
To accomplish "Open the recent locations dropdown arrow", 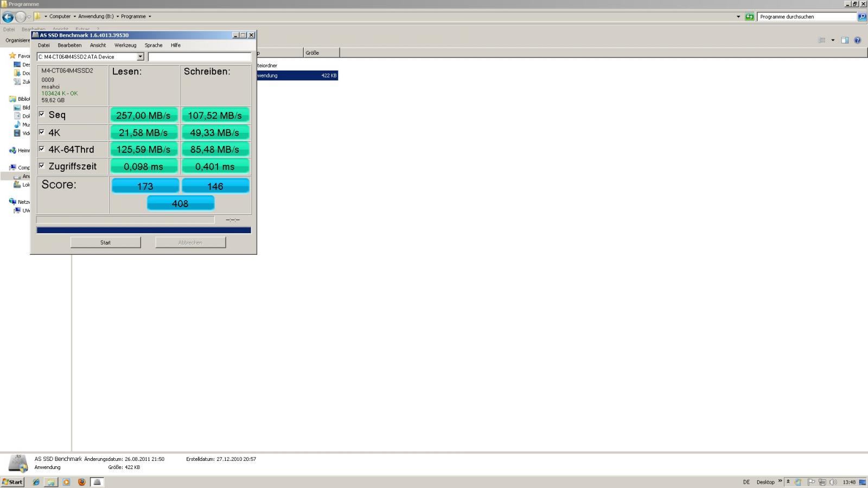I will pos(29,17).
